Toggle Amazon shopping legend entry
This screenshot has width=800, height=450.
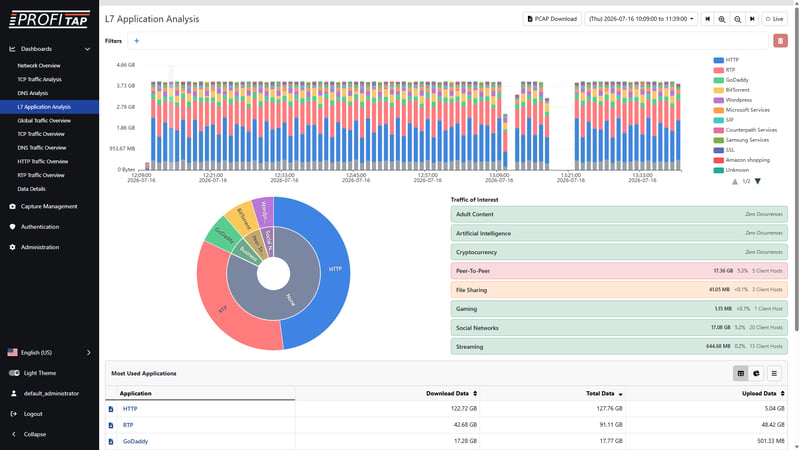741,160
